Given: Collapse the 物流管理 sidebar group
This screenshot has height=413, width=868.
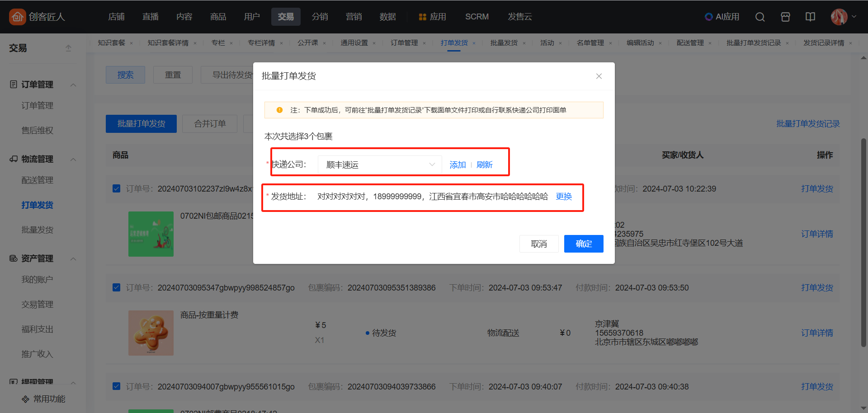Looking at the screenshot, I should 73,160.
